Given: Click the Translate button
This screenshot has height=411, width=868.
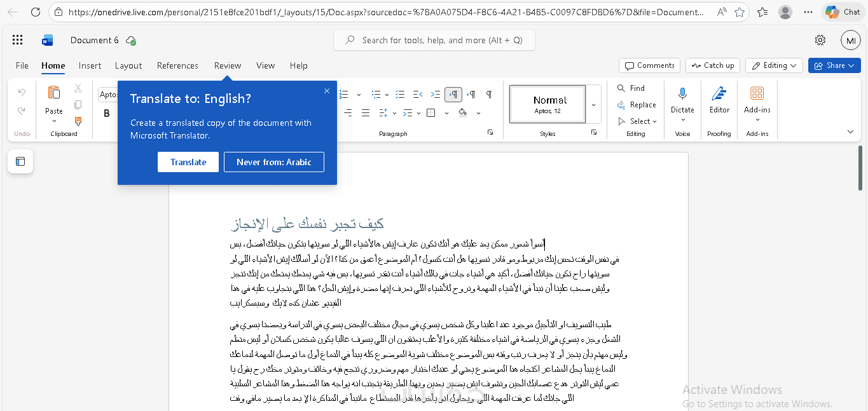Looking at the screenshot, I should (x=188, y=162).
